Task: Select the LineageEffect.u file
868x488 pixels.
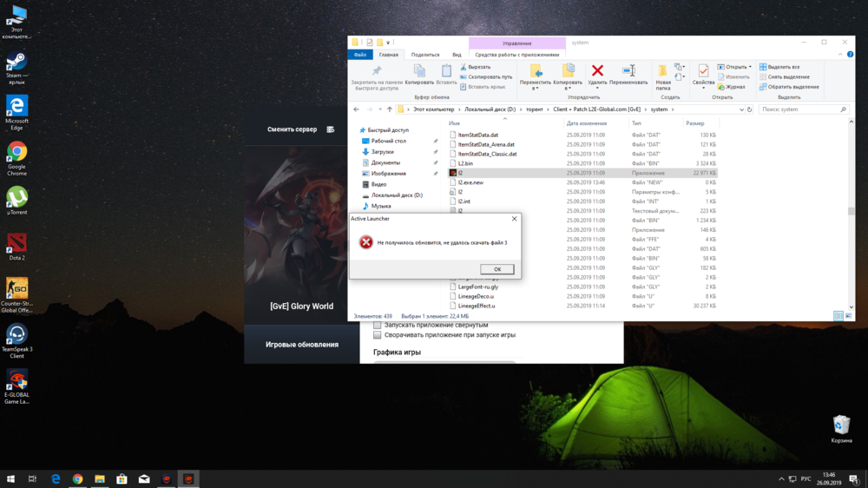Action: pos(477,306)
